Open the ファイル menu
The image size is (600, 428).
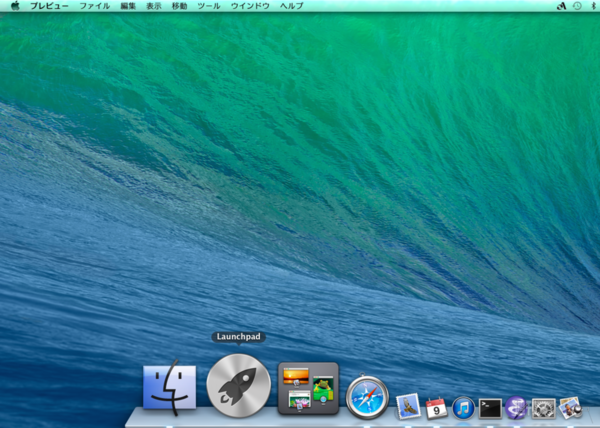pos(95,6)
